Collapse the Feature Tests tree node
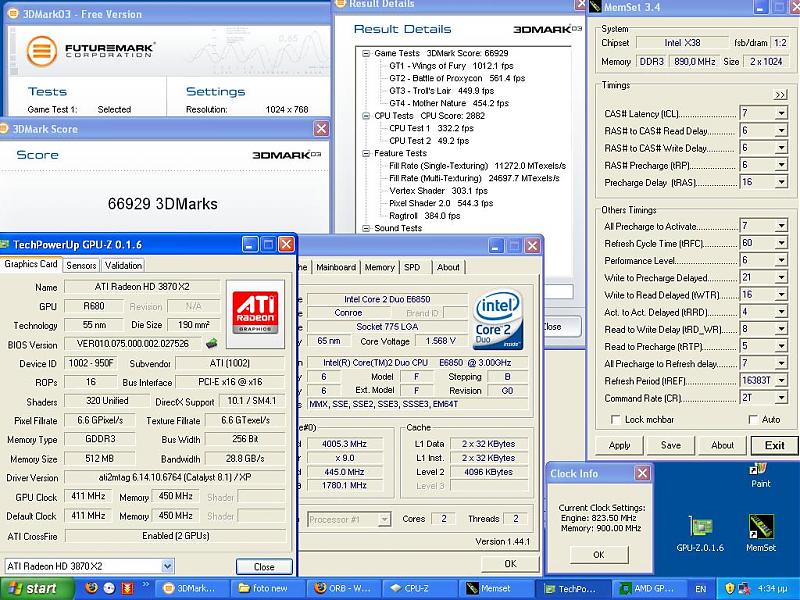Screen dimensions: 800x600 click(x=365, y=153)
